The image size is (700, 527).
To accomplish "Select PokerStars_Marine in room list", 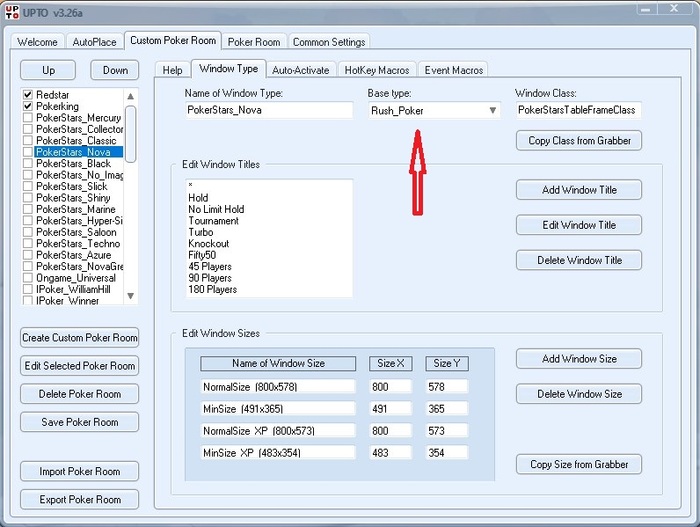I will pos(76,209).
